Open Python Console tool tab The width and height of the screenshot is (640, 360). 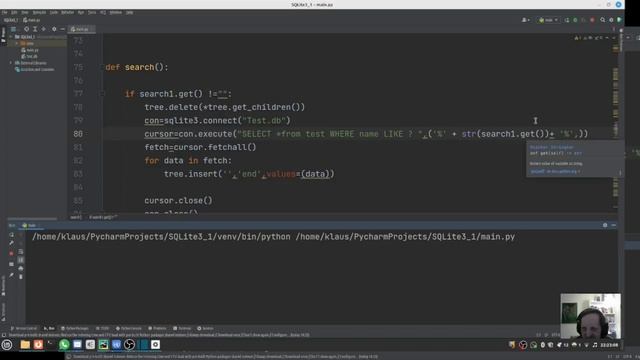pyautogui.click(x=129, y=328)
